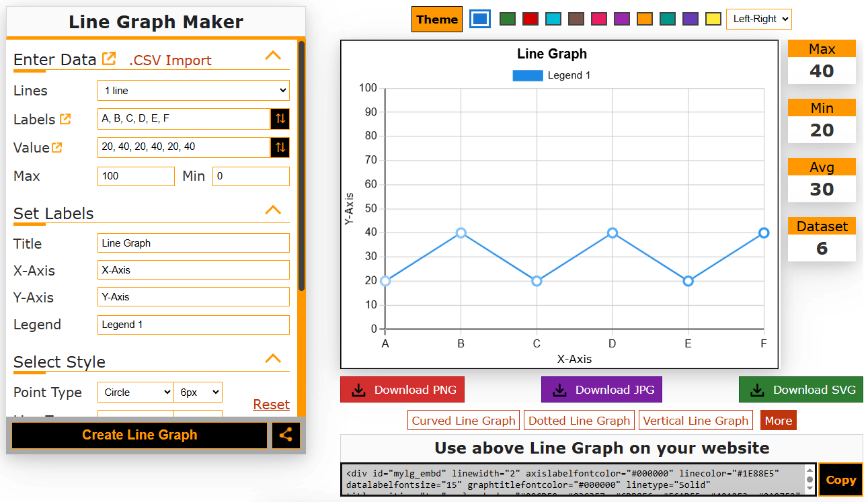Viewport: 868px width, 502px height.
Task: Open the external link icon beside Enter Data
Action: 109,59
